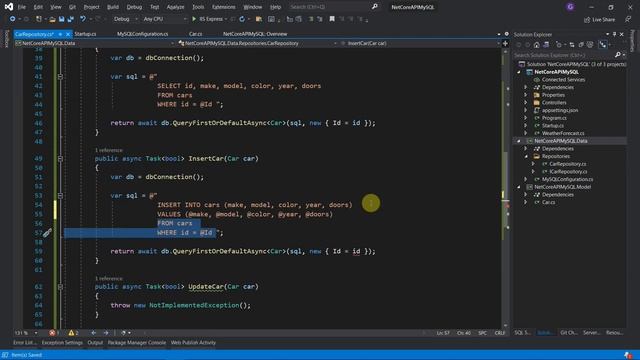Click the Navigate Backward toolbar icon
This screenshot has height=360, width=640.
click(x=13, y=19)
